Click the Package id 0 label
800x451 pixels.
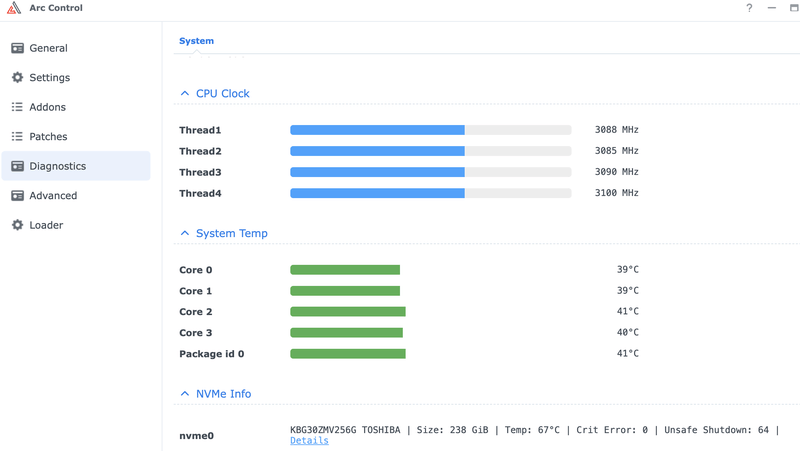click(x=212, y=354)
